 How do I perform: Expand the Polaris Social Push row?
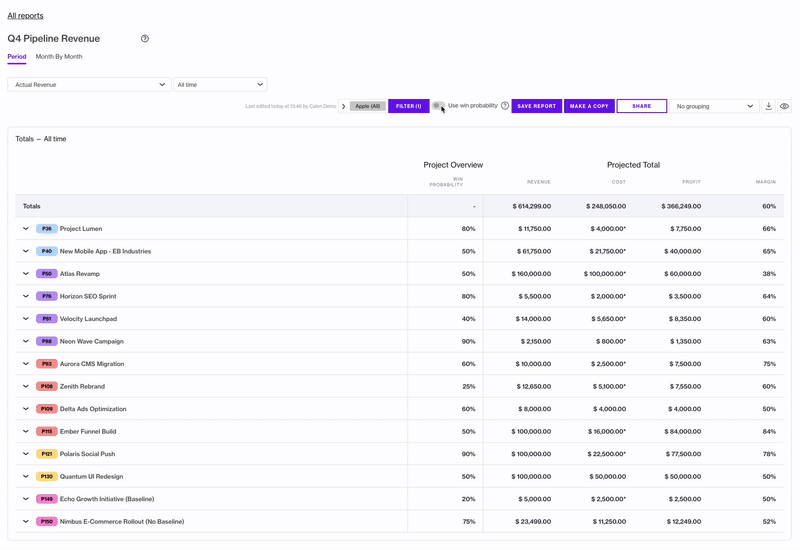pos(26,454)
